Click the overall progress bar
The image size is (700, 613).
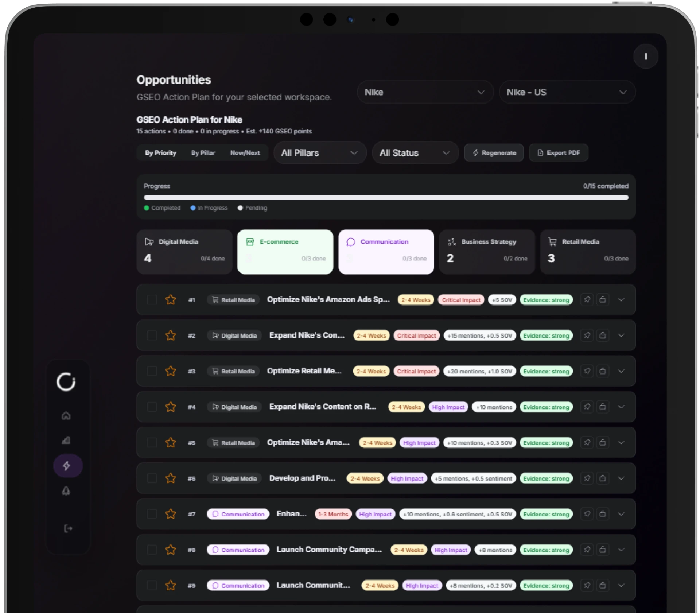click(386, 197)
